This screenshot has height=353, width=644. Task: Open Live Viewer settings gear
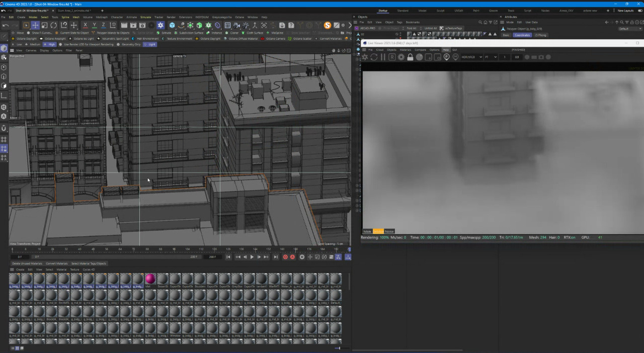click(401, 57)
